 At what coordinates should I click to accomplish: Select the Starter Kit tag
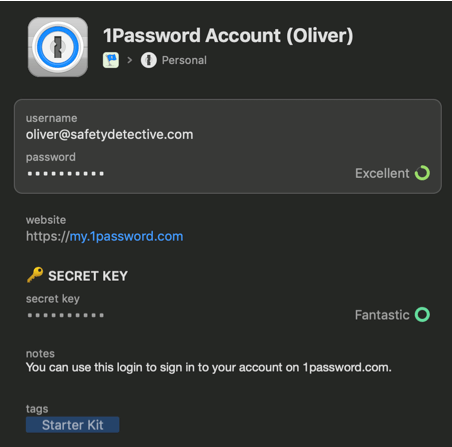click(73, 425)
